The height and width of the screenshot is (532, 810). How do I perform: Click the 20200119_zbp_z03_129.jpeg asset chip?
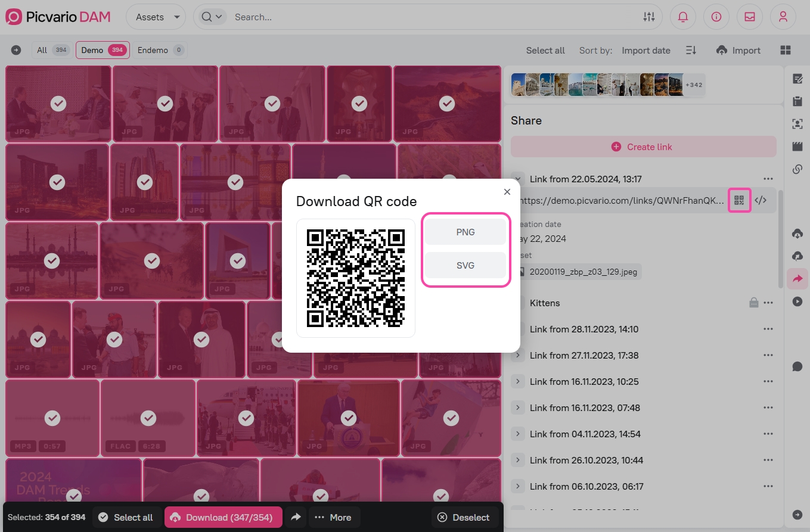(577, 272)
